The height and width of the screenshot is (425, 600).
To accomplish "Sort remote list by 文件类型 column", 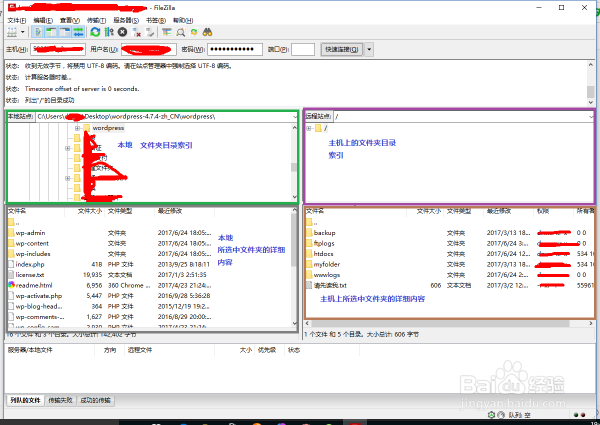I will tap(459, 211).
